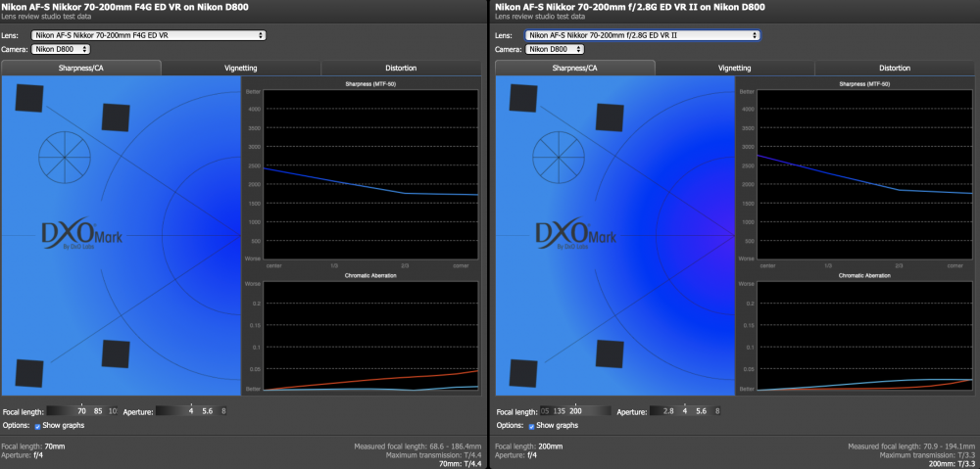The width and height of the screenshot is (980, 469).
Task: Select Sharpness/CA tab in the f/2.8G VR II panel
Action: [x=575, y=69]
